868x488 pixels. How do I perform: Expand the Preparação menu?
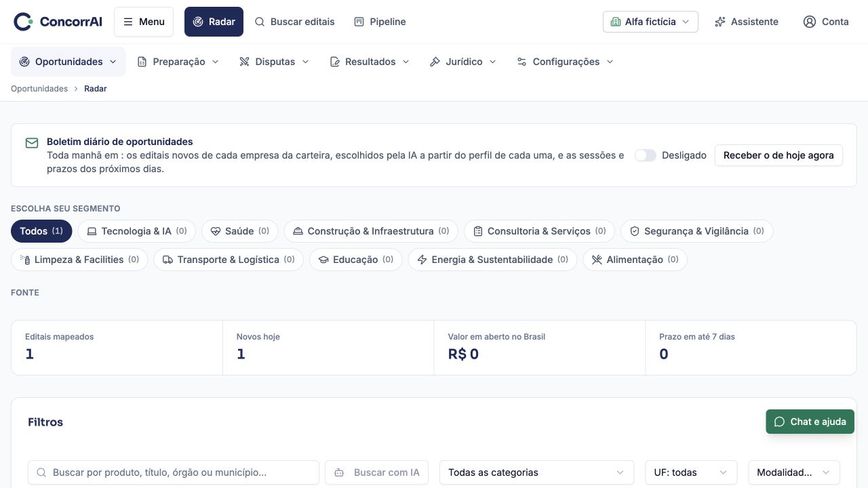point(178,62)
